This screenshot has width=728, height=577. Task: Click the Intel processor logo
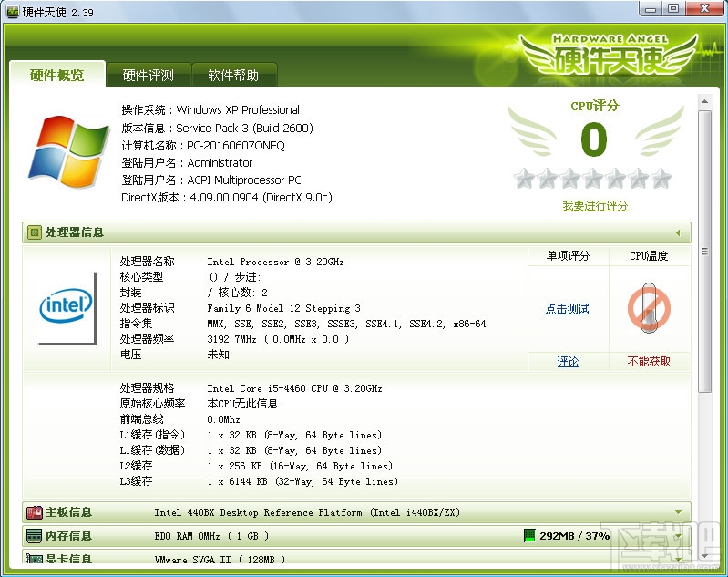click(x=67, y=307)
